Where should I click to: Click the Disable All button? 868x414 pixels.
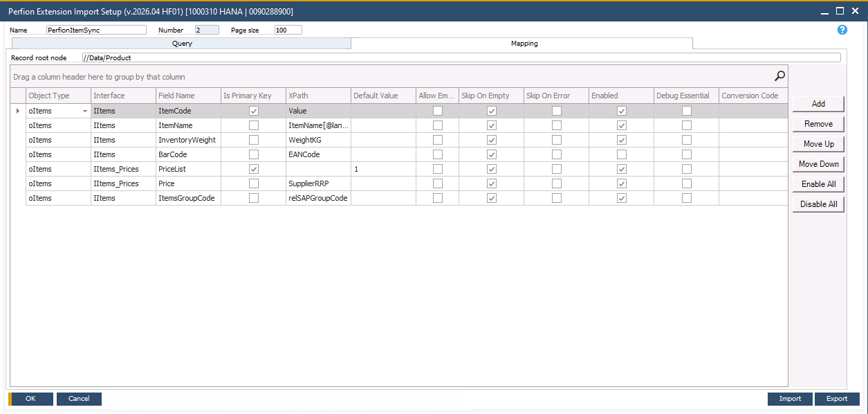(818, 204)
